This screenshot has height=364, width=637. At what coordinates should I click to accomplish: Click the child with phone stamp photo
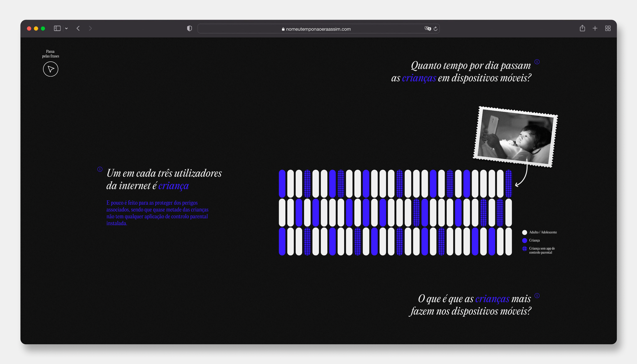[515, 137]
